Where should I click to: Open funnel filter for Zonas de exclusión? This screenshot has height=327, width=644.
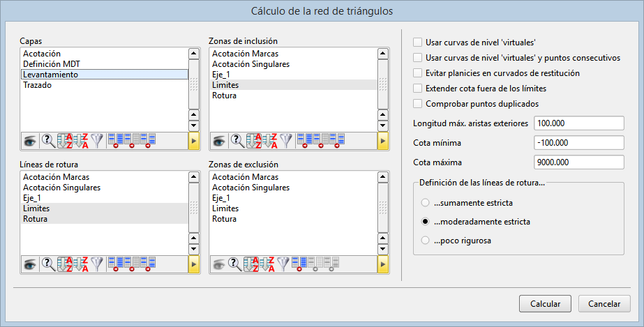point(283,264)
